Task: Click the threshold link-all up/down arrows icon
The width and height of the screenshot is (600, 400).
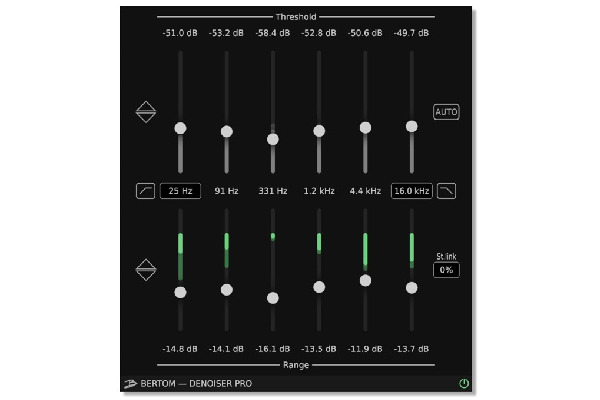Action: [x=146, y=112]
